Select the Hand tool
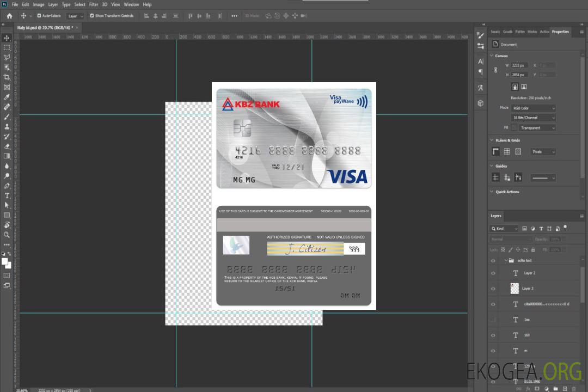Screen dimensions: 588x392 click(x=7, y=225)
